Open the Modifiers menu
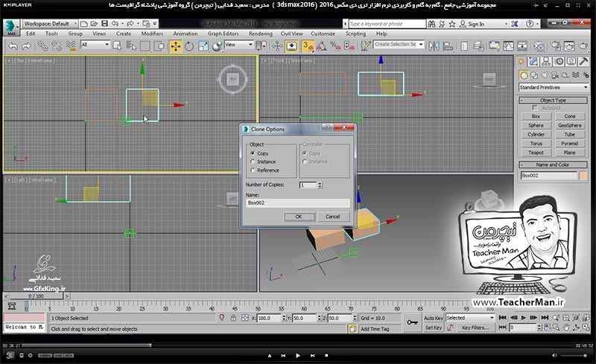This screenshot has height=364, width=596. coord(152,33)
